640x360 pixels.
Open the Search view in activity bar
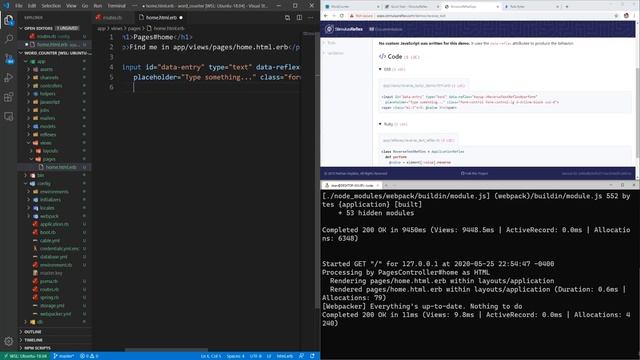[9, 39]
